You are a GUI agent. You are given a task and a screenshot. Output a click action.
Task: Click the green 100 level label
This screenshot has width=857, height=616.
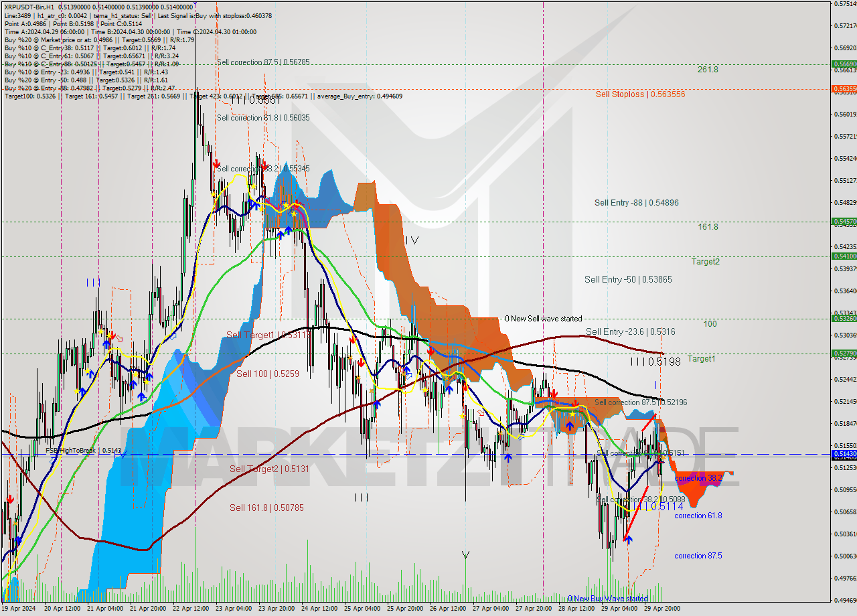(x=710, y=324)
